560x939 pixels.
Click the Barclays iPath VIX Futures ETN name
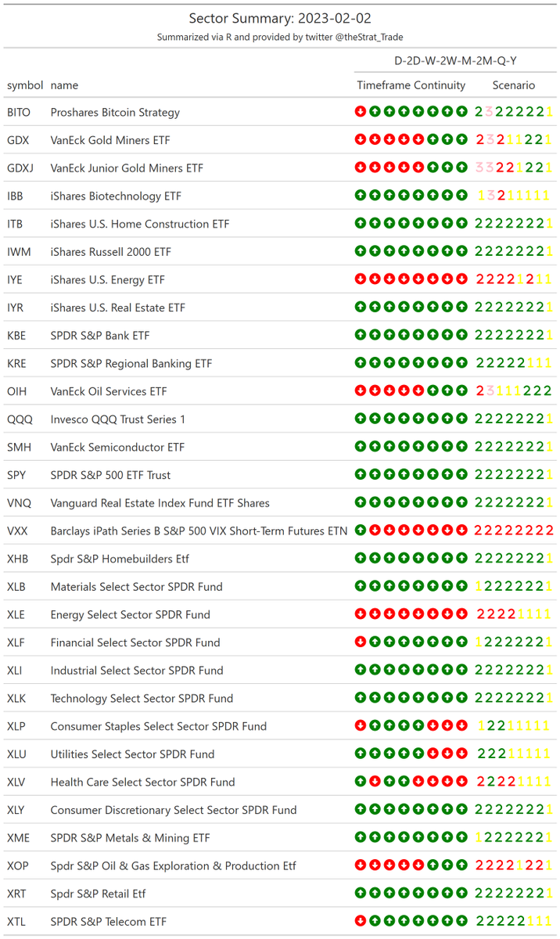coord(199,531)
